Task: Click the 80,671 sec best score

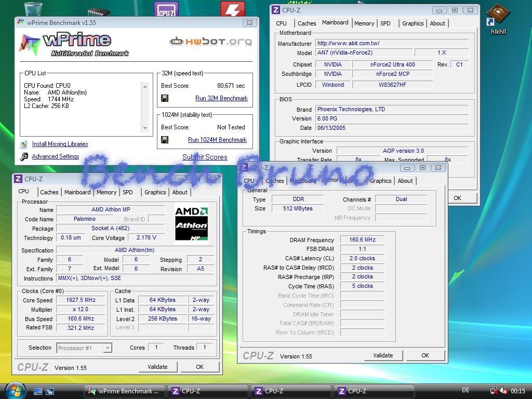Action: point(231,86)
